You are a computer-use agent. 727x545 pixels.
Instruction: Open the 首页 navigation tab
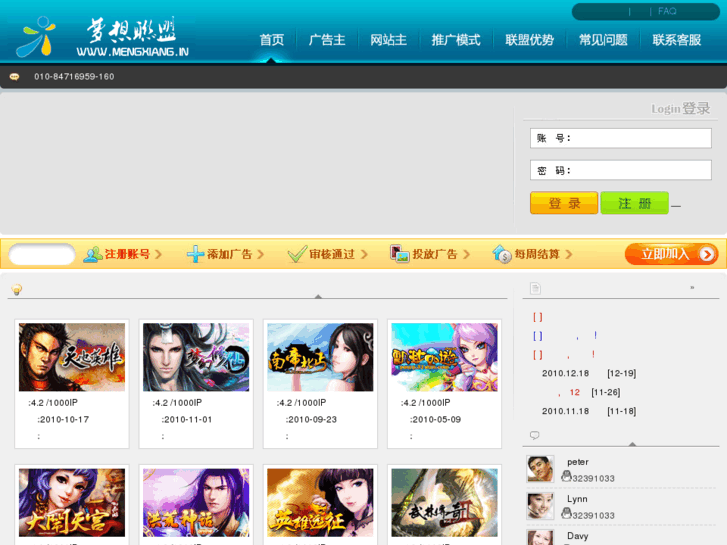point(272,40)
